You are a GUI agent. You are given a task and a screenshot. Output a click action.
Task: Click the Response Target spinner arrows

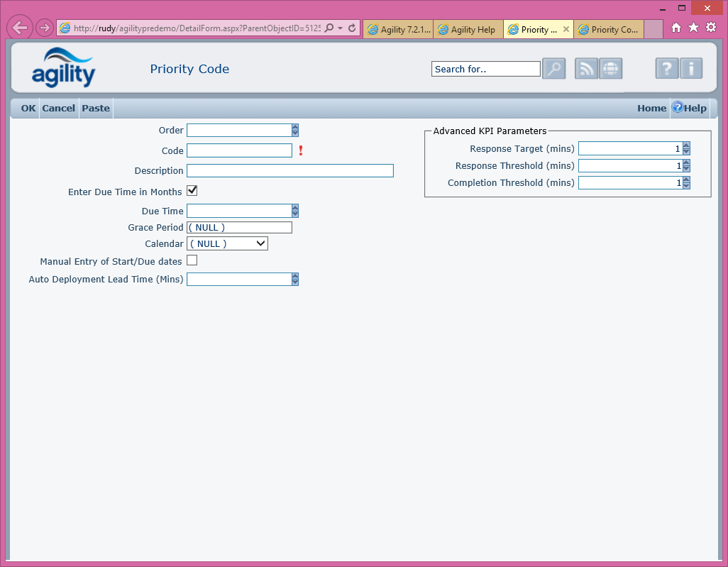coord(686,148)
